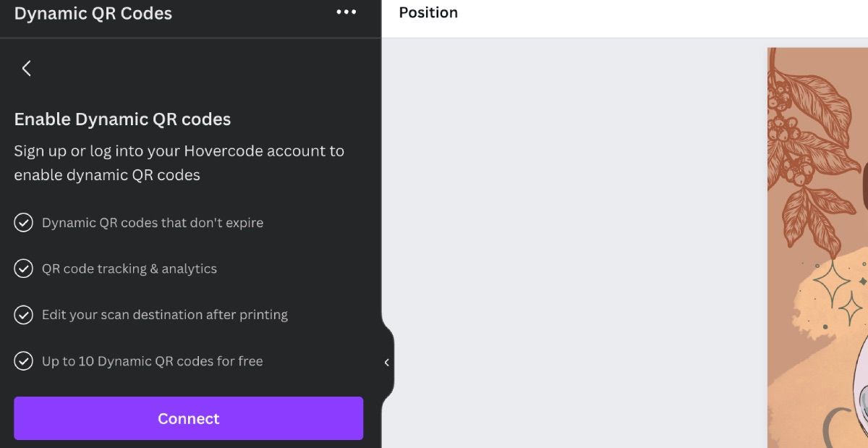Click checkmark next to "Up to 10 Dynamic QR codes"
The height and width of the screenshot is (448, 868).
click(x=23, y=361)
